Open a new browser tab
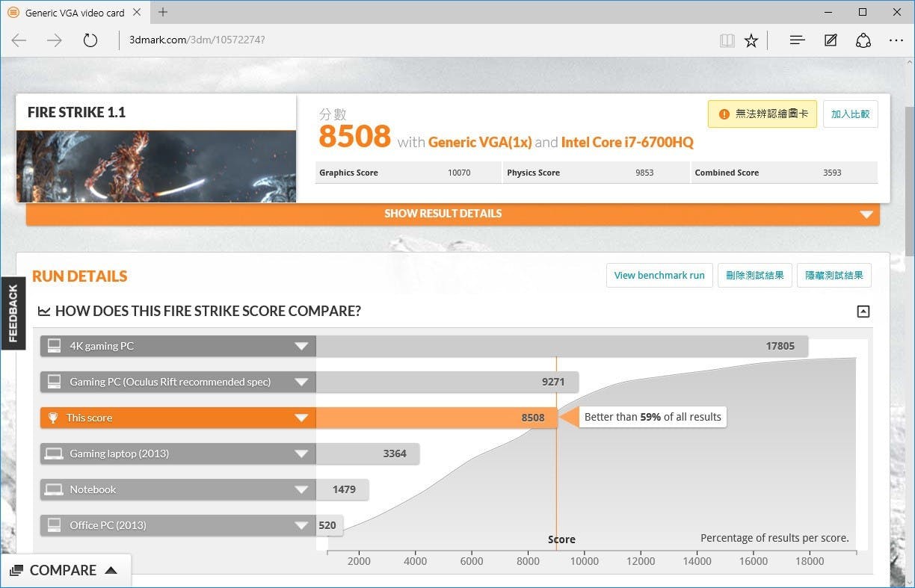 [x=163, y=12]
